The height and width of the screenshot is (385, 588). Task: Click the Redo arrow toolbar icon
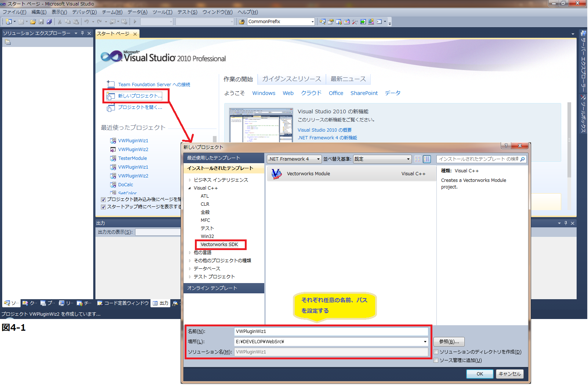tap(99, 22)
